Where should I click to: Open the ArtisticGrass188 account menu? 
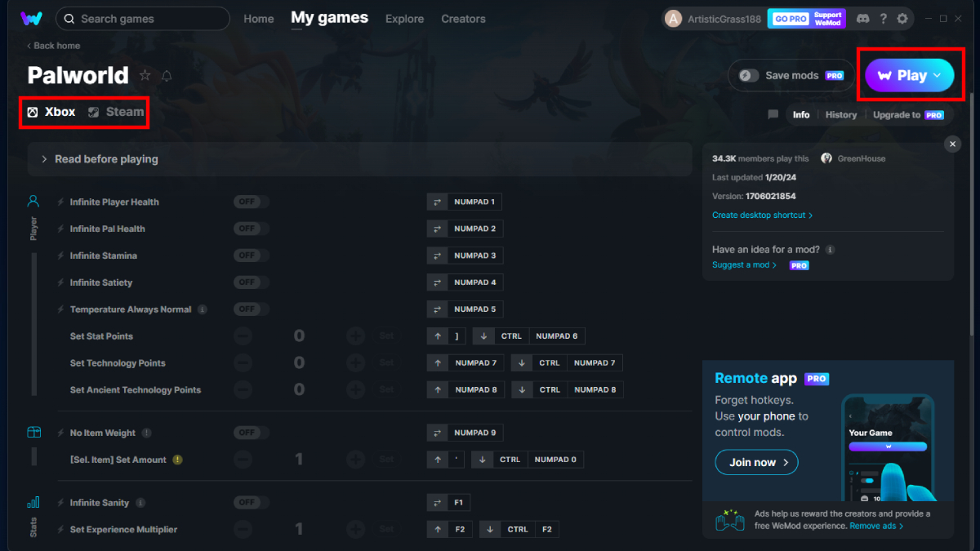pyautogui.click(x=712, y=19)
